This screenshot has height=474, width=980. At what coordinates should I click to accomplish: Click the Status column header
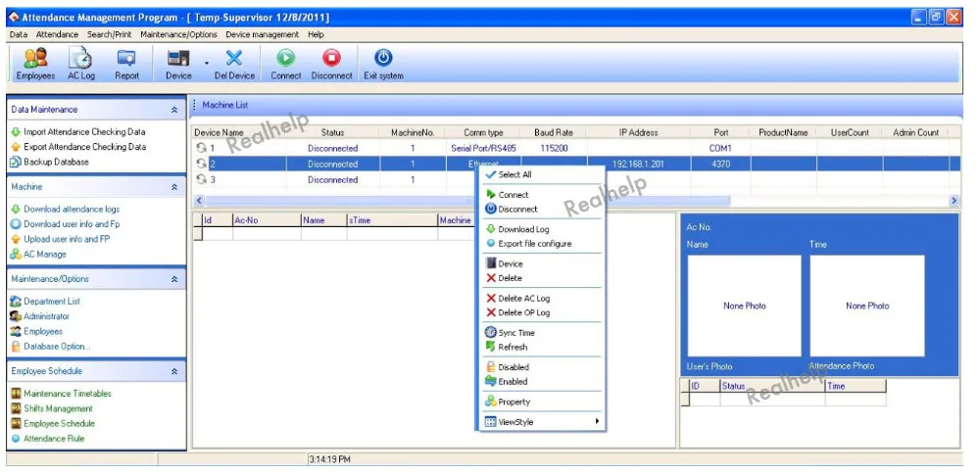tap(332, 132)
